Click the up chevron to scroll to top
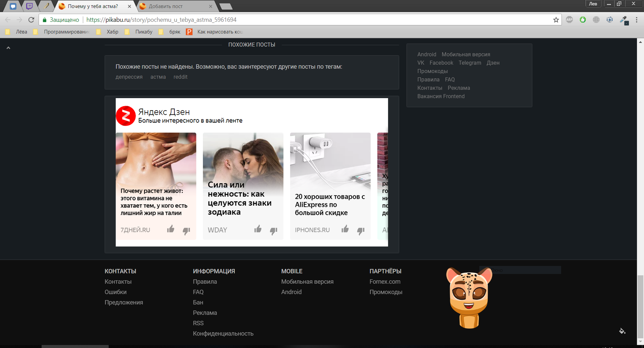 point(8,48)
